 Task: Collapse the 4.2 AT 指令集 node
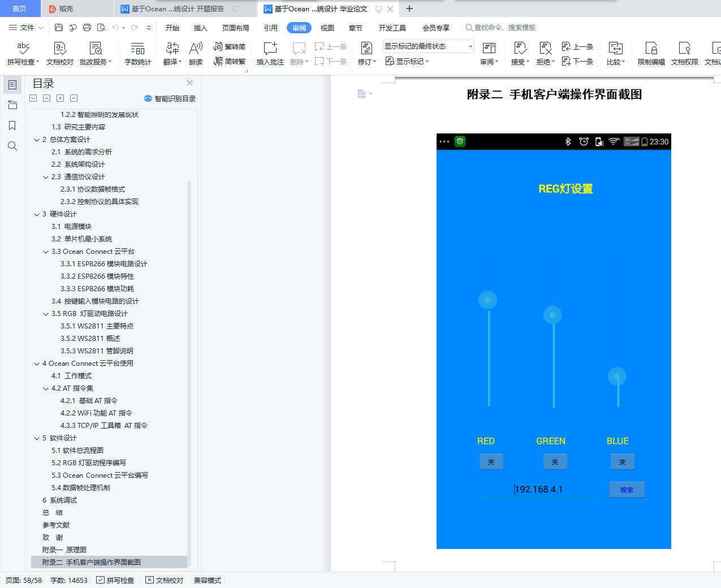tap(46, 388)
